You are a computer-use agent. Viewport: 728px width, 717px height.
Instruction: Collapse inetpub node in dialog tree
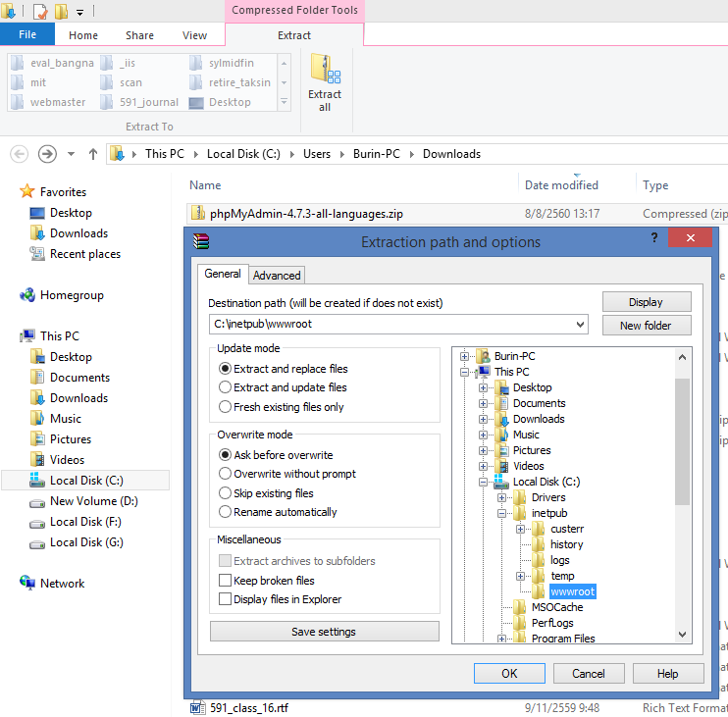pos(501,513)
